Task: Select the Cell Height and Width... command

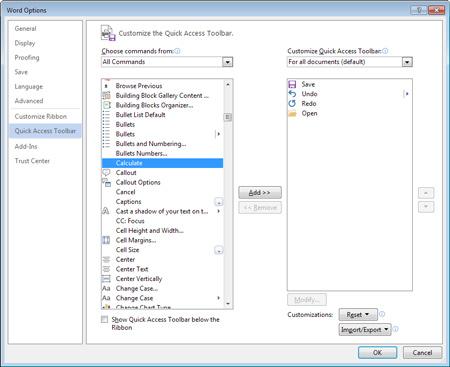Action: click(162, 231)
